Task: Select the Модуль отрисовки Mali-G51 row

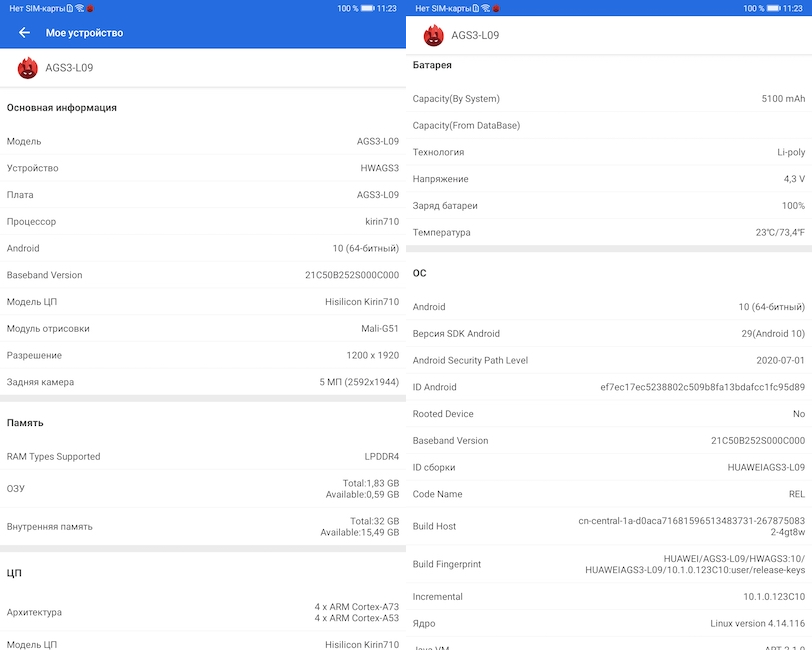Action: (203, 328)
